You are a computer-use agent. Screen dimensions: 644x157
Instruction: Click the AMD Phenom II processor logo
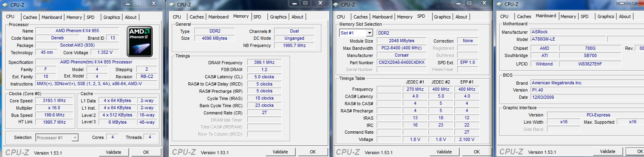tap(140, 42)
